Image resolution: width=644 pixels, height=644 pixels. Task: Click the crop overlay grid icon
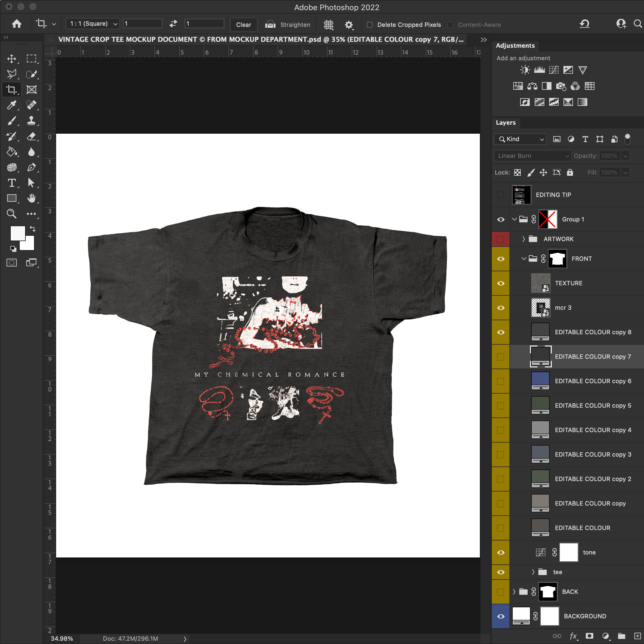click(328, 25)
